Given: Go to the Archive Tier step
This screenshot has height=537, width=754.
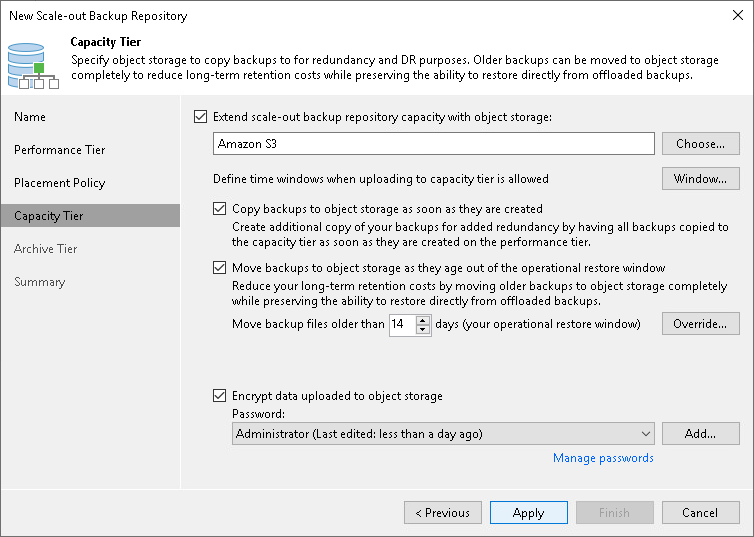Looking at the screenshot, I should (46, 249).
